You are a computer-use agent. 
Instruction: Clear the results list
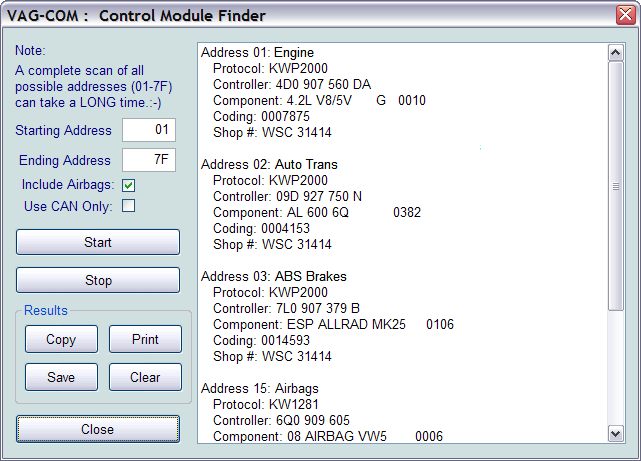(145, 377)
